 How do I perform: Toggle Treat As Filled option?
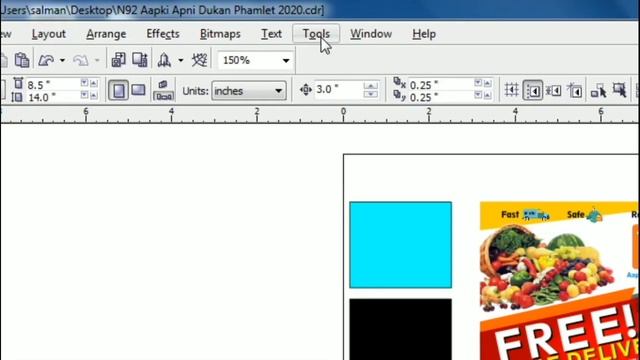[619, 90]
